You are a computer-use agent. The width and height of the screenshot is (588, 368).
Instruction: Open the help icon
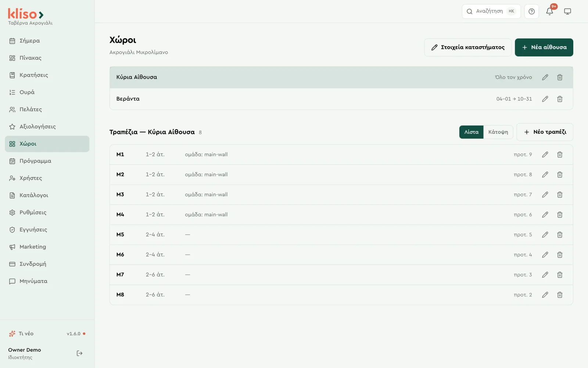click(531, 11)
